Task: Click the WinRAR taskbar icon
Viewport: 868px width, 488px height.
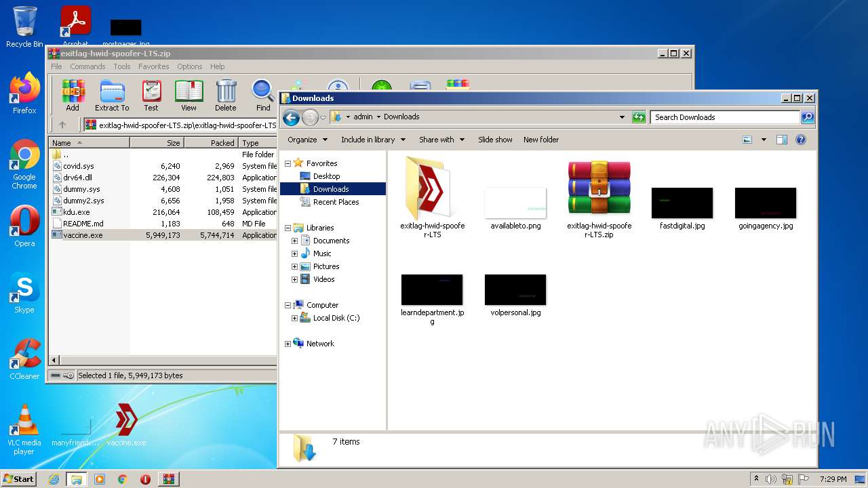Action: tap(168, 479)
